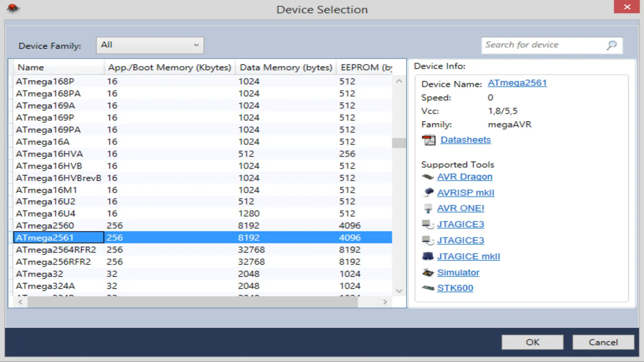
Task: Sort by the Data Memory (bytes) column header
Action: pyautogui.click(x=286, y=67)
